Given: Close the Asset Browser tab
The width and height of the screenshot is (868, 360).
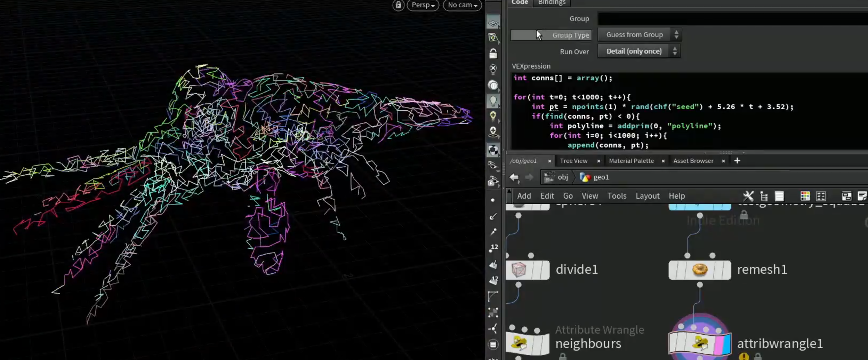Looking at the screenshot, I should click(x=723, y=161).
